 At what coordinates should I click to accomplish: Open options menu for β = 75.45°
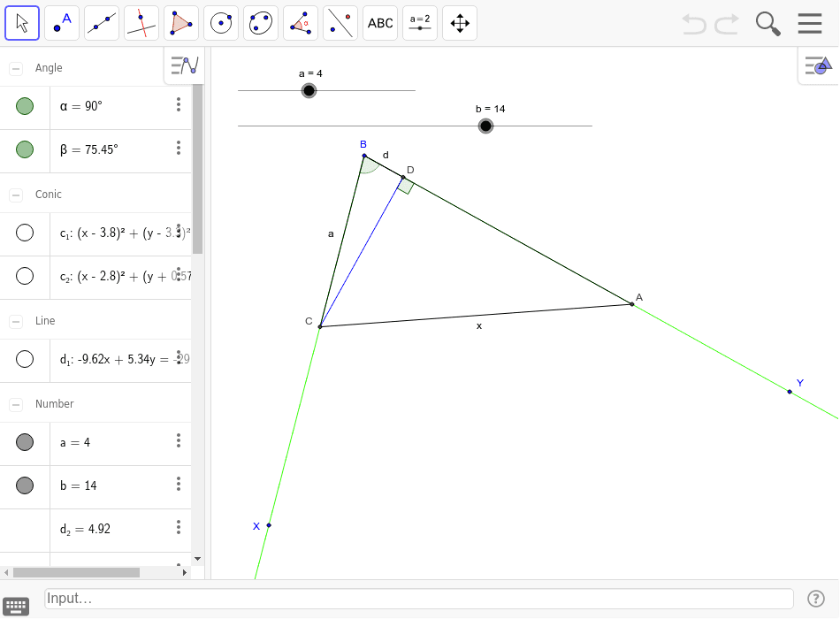(179, 148)
